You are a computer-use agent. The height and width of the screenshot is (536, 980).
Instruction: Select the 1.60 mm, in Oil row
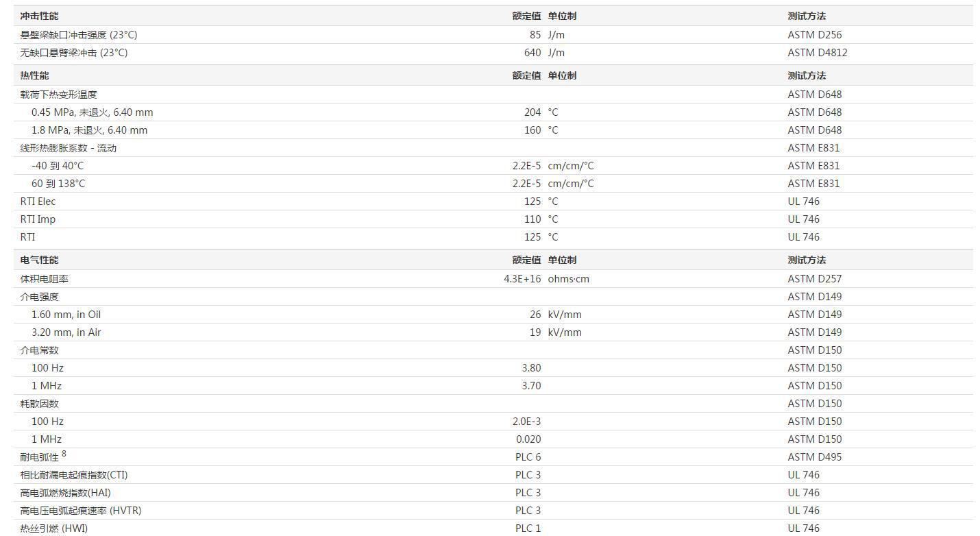click(x=493, y=315)
